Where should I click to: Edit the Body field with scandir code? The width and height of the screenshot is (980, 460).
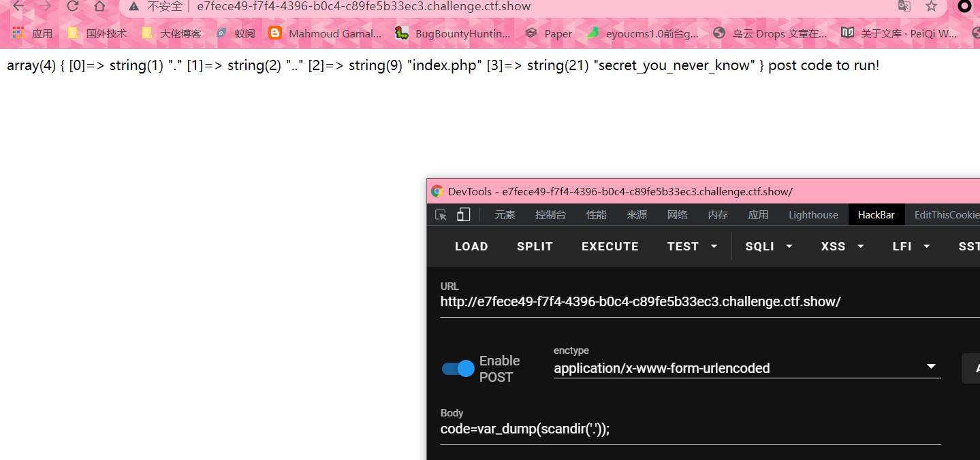[x=691, y=429]
